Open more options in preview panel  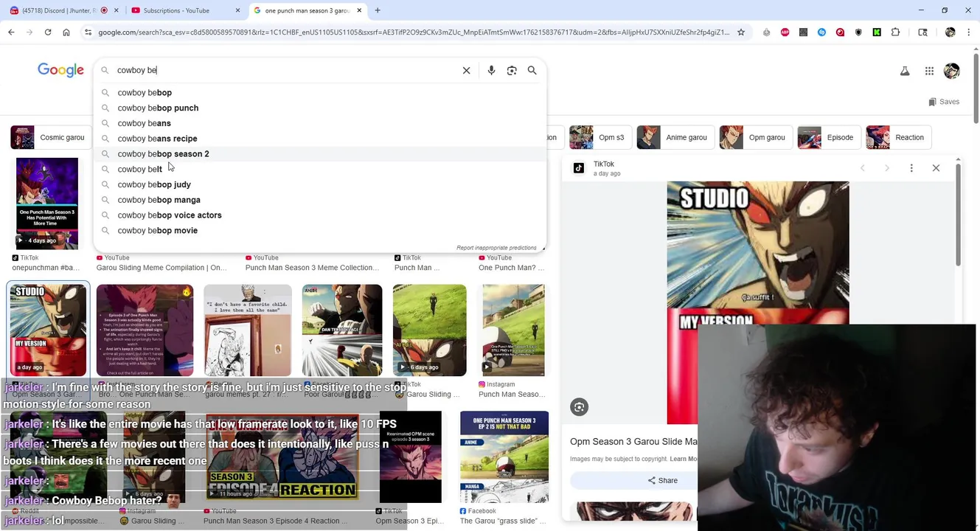pos(911,168)
